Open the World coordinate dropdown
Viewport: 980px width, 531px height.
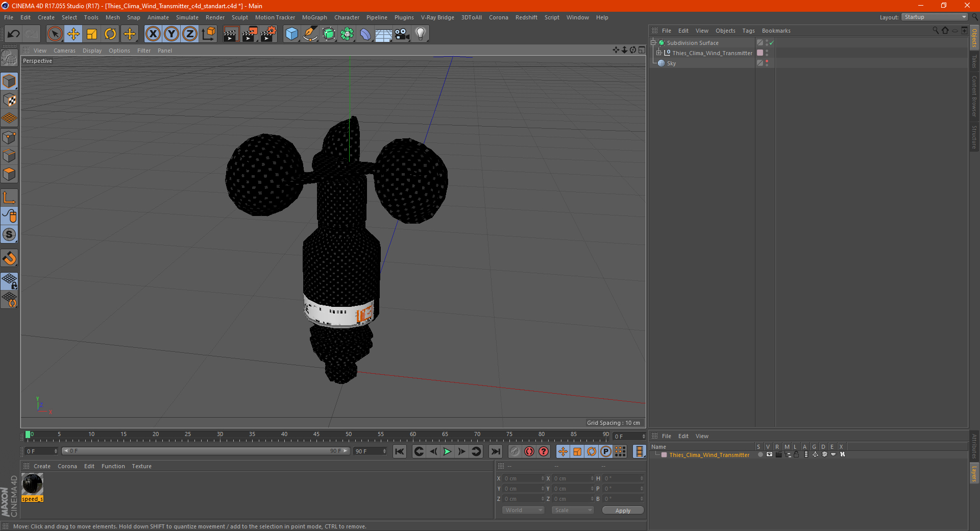(523, 510)
